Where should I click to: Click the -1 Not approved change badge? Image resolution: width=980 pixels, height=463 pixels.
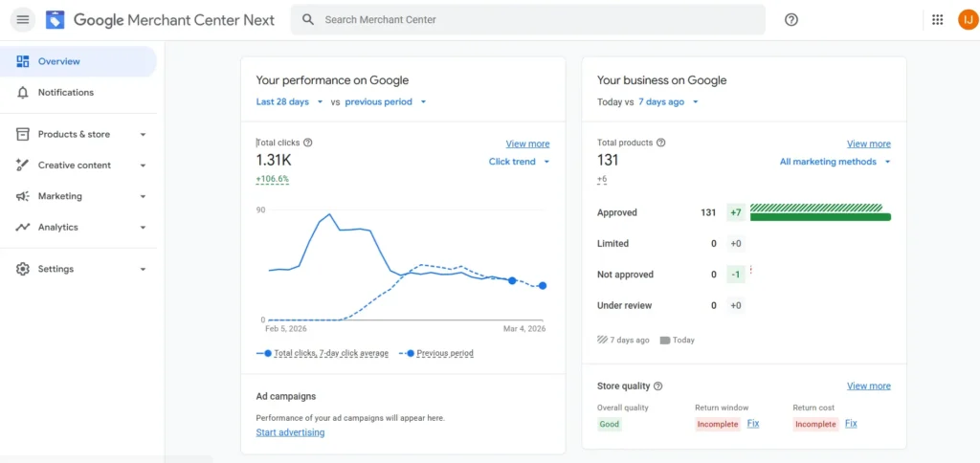point(736,275)
